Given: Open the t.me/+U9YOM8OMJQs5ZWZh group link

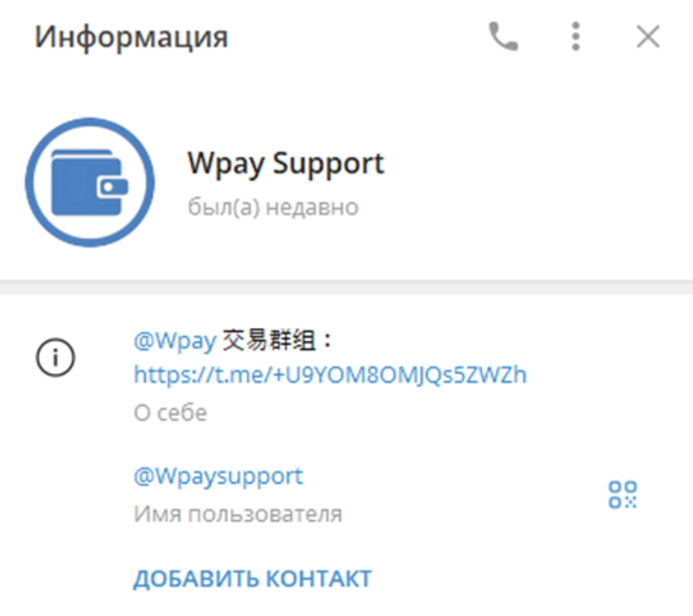Looking at the screenshot, I should 330,375.
